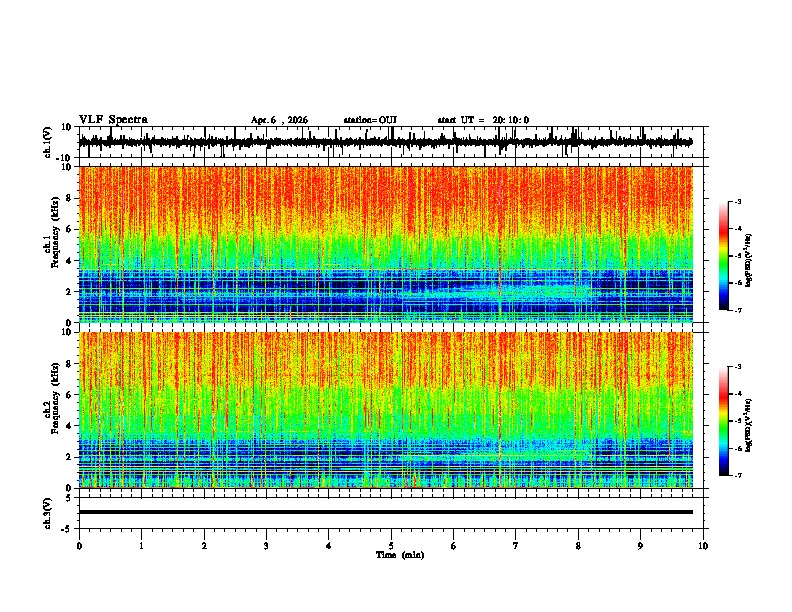Click the time axis tick label "6"
Image resolution: width=792 pixels, height=612 pixels.
pos(454,546)
